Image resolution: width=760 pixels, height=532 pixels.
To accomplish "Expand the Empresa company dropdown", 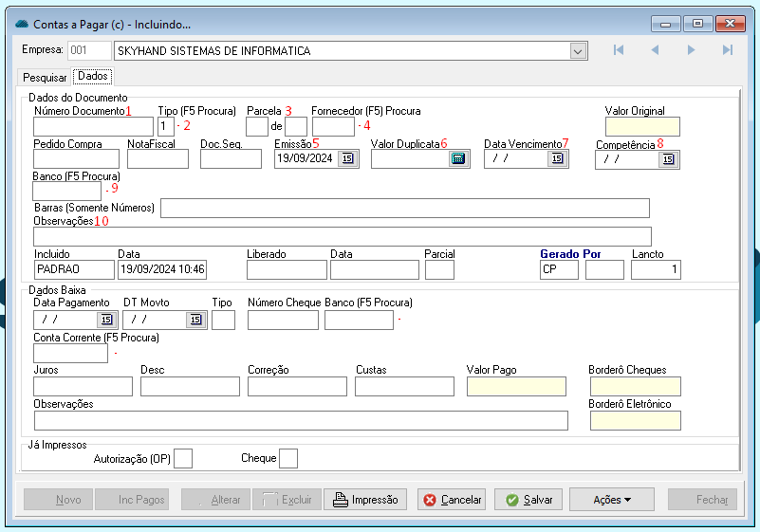I will click(577, 50).
